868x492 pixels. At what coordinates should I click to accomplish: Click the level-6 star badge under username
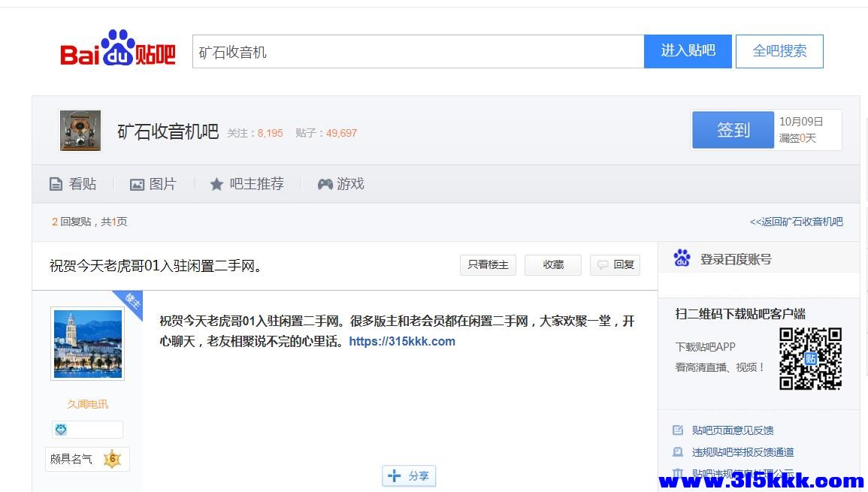click(111, 459)
